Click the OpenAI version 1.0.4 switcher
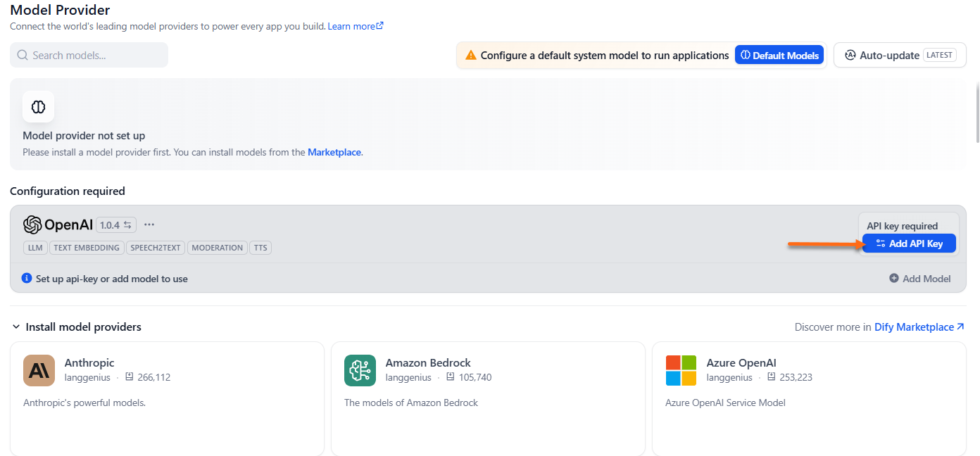This screenshot has height=456, width=980. pyautogui.click(x=116, y=225)
